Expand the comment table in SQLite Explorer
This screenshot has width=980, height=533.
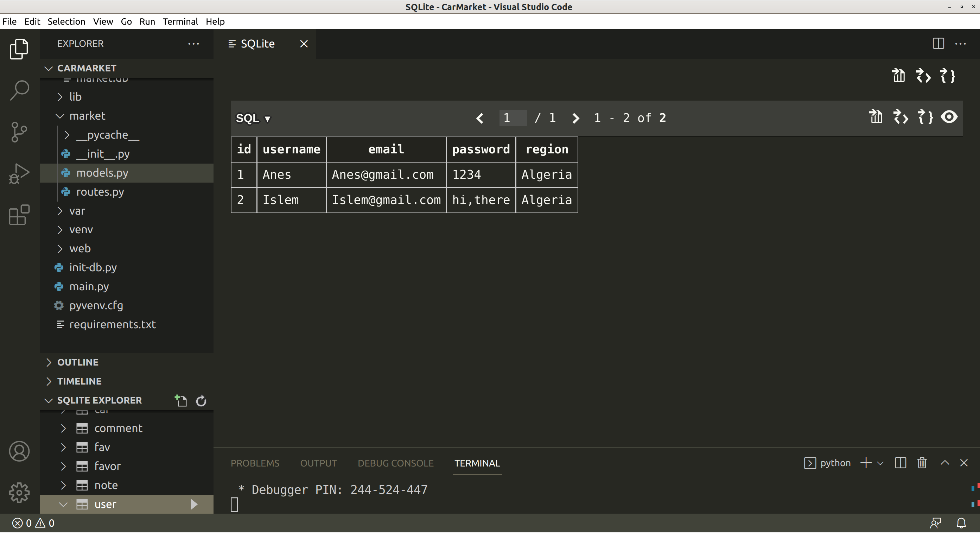pos(63,429)
